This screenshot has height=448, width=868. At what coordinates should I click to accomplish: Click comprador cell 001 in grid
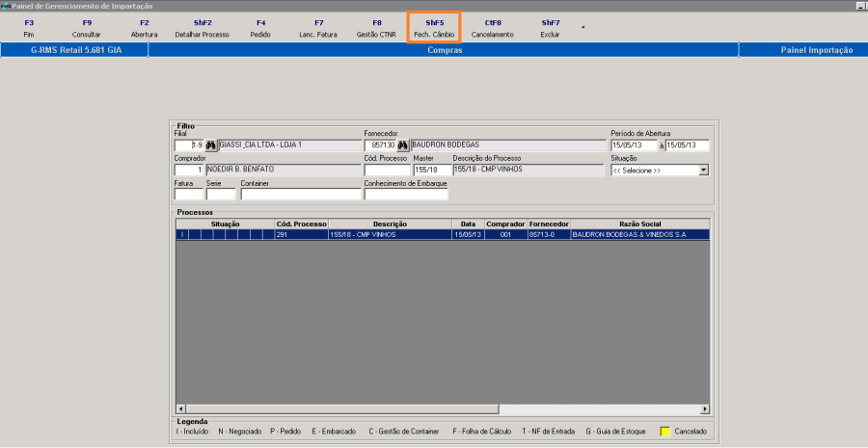coord(505,234)
